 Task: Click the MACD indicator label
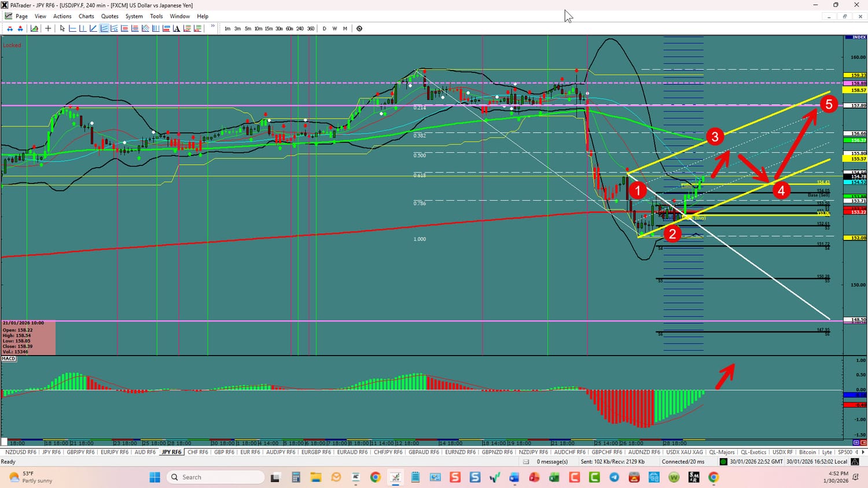(9, 358)
